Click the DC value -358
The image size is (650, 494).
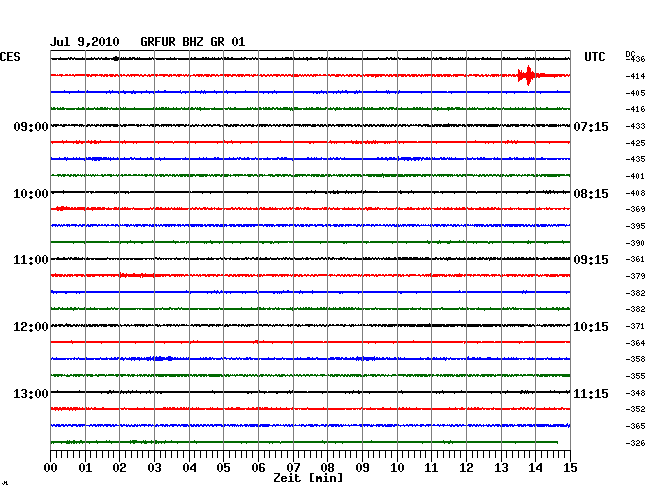click(635, 359)
